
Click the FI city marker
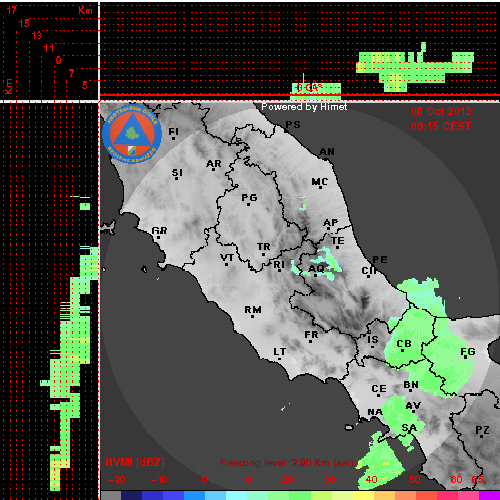tap(173, 138)
